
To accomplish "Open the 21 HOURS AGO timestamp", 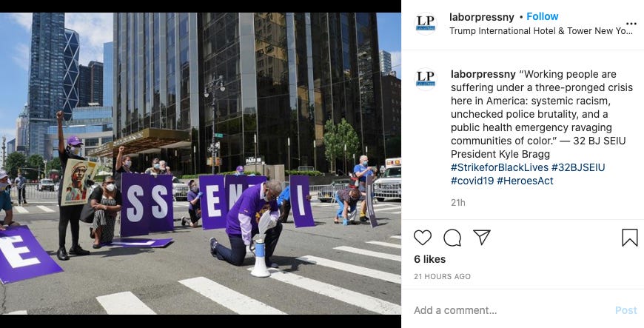I will click(442, 277).
